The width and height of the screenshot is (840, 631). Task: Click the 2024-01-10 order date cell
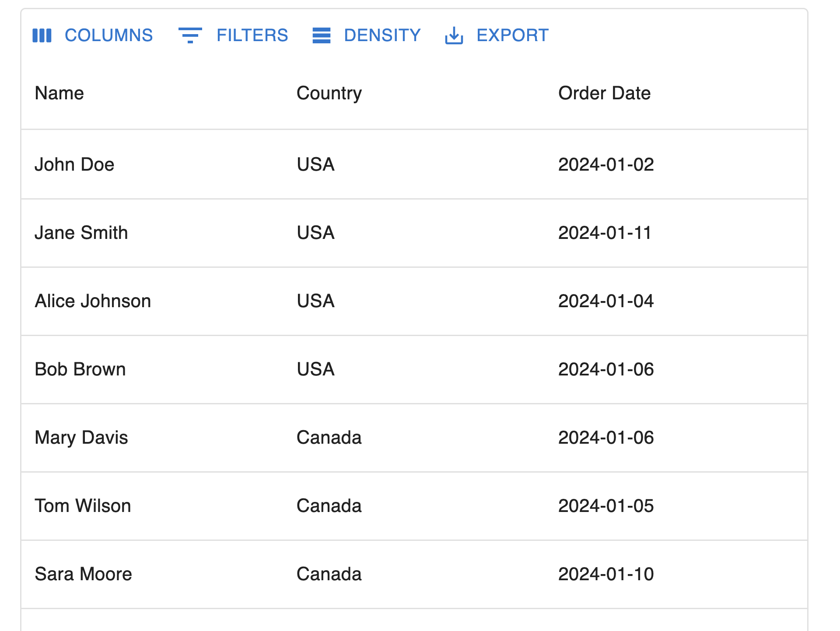pos(606,574)
